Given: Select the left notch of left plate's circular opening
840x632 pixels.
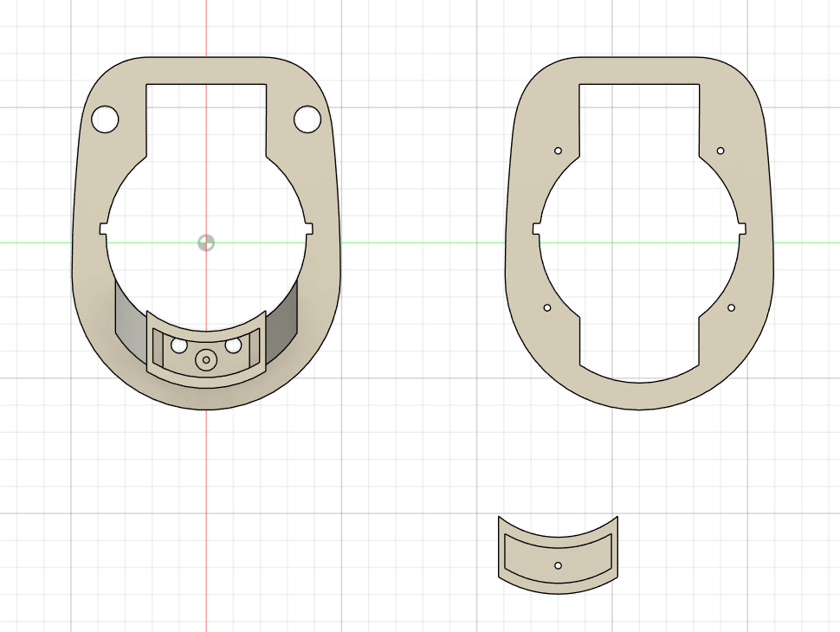Looking at the screenshot, I should click(103, 229).
